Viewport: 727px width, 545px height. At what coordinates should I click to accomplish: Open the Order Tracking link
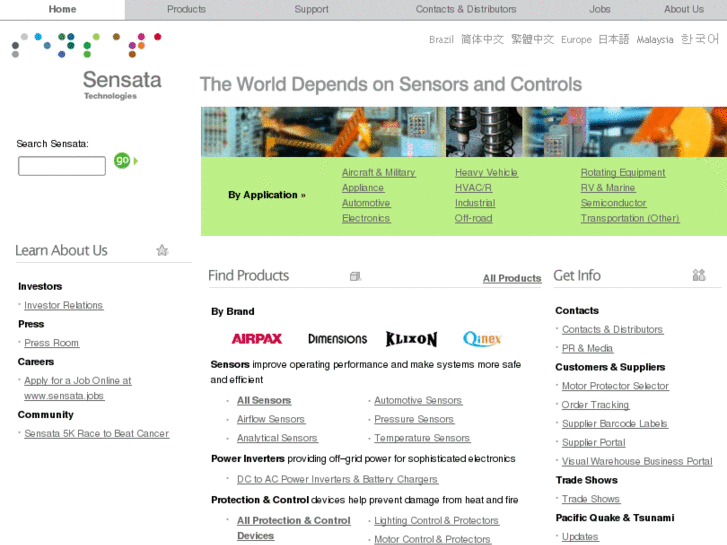pyautogui.click(x=595, y=405)
